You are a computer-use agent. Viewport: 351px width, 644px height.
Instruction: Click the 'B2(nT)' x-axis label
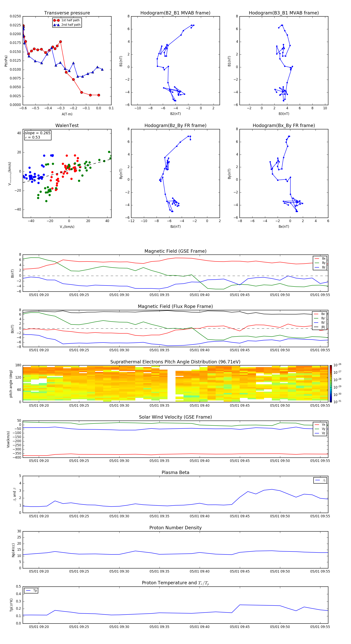click(175, 114)
